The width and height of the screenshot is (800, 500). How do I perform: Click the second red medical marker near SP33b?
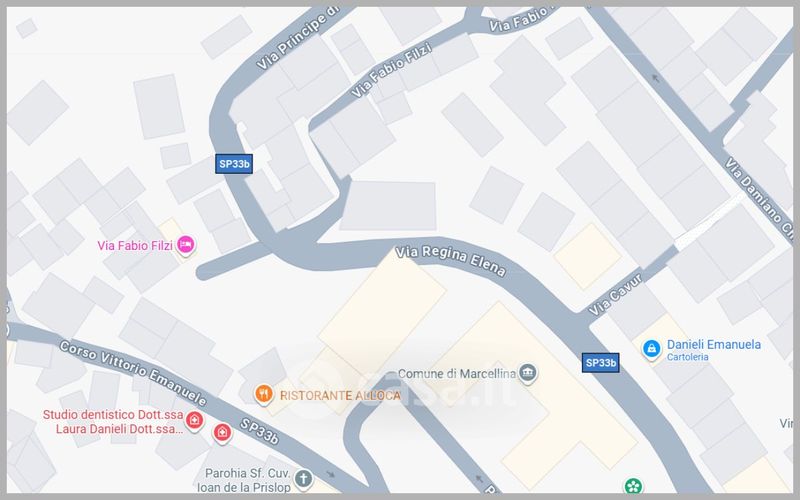[x=222, y=433]
